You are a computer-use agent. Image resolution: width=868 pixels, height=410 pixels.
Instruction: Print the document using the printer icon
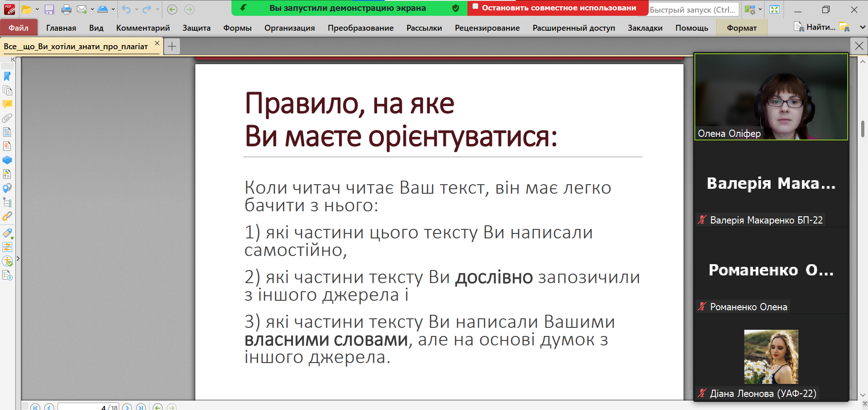pos(66,9)
